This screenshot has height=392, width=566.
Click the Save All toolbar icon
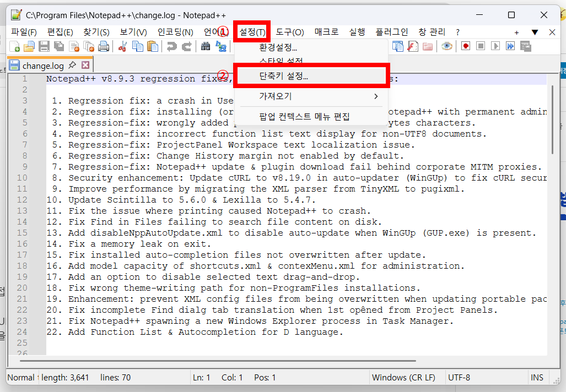point(59,46)
